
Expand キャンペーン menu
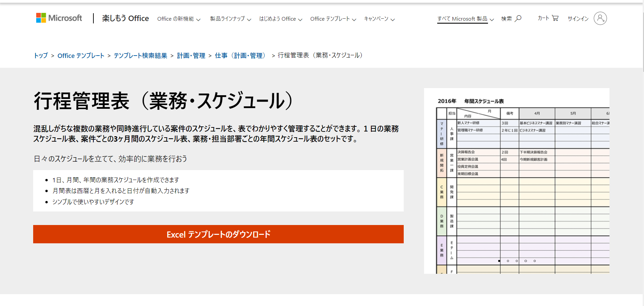pyautogui.click(x=379, y=19)
